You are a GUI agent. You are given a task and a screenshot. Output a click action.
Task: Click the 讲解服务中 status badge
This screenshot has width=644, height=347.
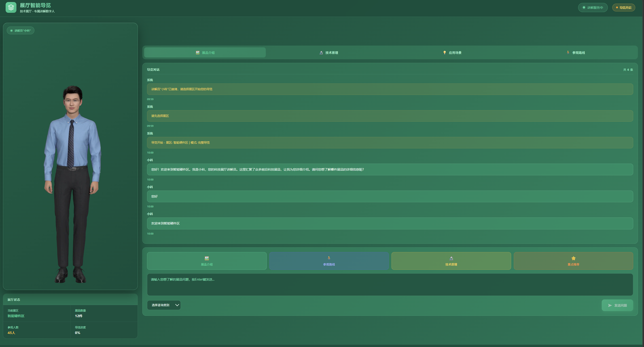pyautogui.click(x=593, y=8)
